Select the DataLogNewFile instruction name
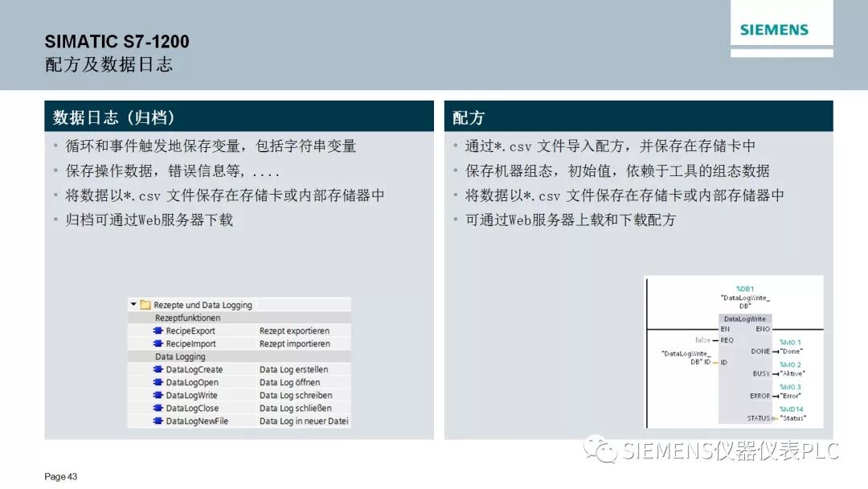The image size is (868, 489). tap(197, 421)
